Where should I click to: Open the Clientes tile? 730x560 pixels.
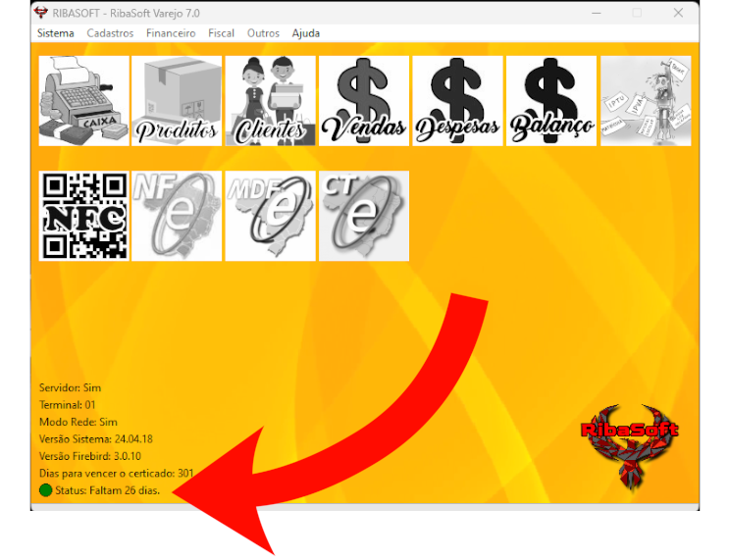tap(271, 101)
